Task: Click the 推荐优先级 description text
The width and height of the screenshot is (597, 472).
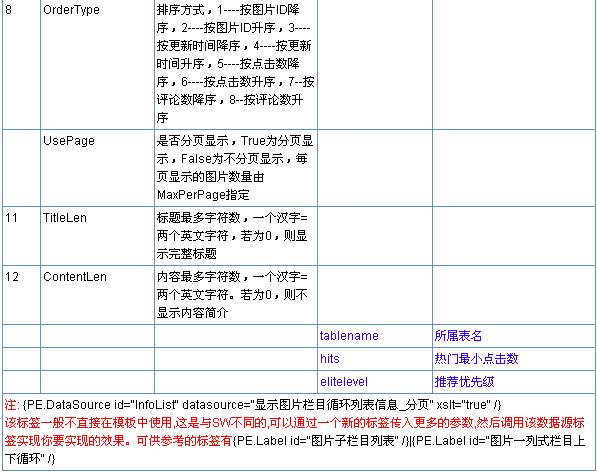Action: [465, 382]
